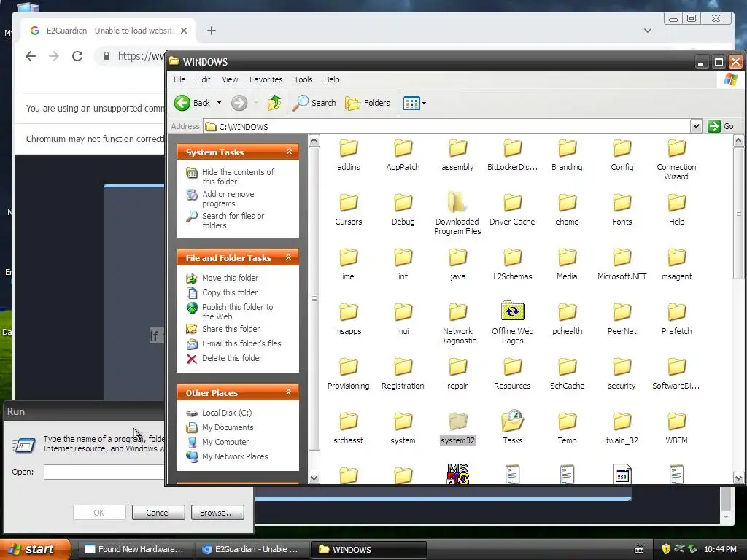Open the Help menu
Image resolution: width=747 pixels, height=560 pixels.
click(332, 79)
